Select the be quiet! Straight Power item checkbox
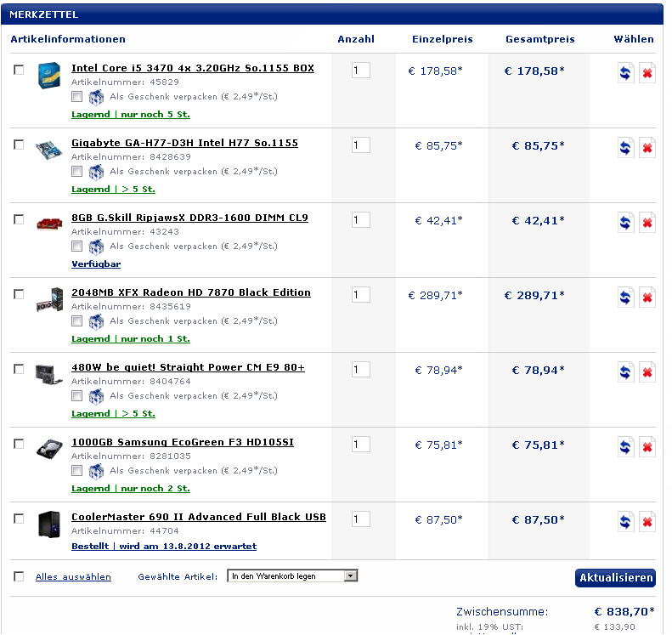 [19, 369]
